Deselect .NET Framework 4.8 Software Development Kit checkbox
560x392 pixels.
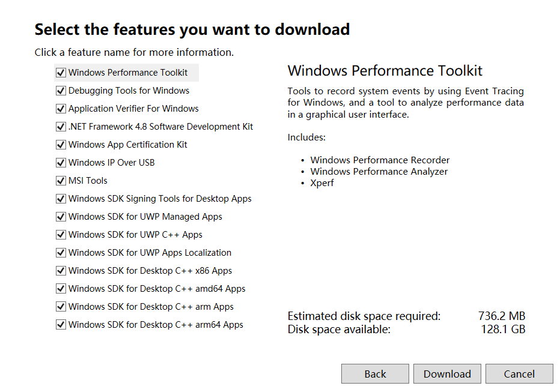click(x=61, y=127)
